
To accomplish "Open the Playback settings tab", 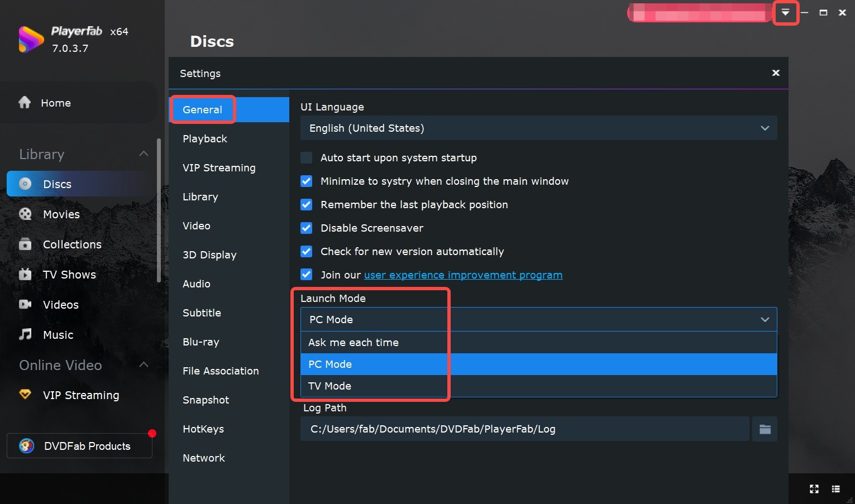I will click(x=205, y=139).
